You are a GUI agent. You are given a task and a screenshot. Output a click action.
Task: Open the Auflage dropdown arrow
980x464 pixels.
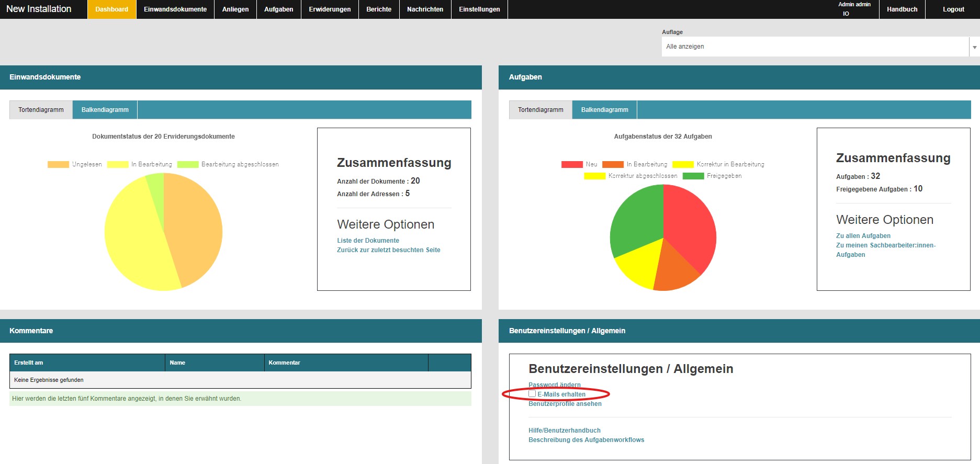point(974,47)
